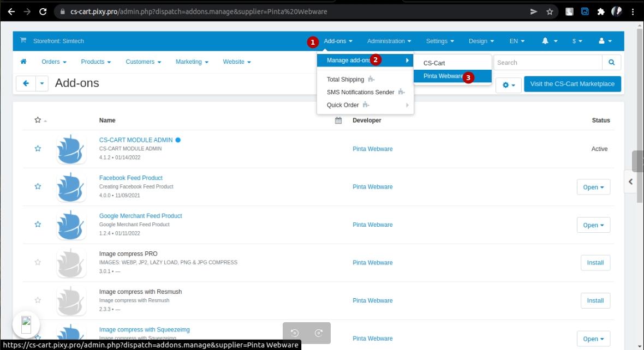Open the Design menu
This screenshot has width=644, height=350.
point(481,41)
